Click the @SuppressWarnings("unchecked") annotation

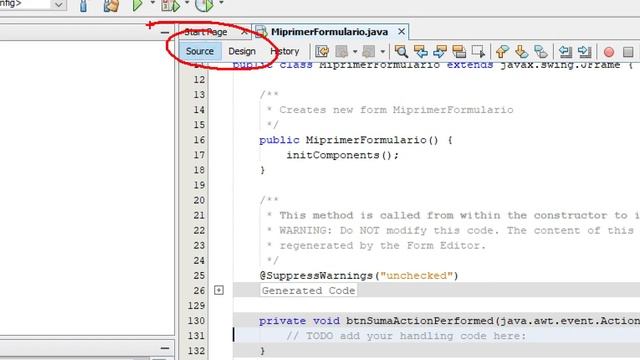coord(359,276)
